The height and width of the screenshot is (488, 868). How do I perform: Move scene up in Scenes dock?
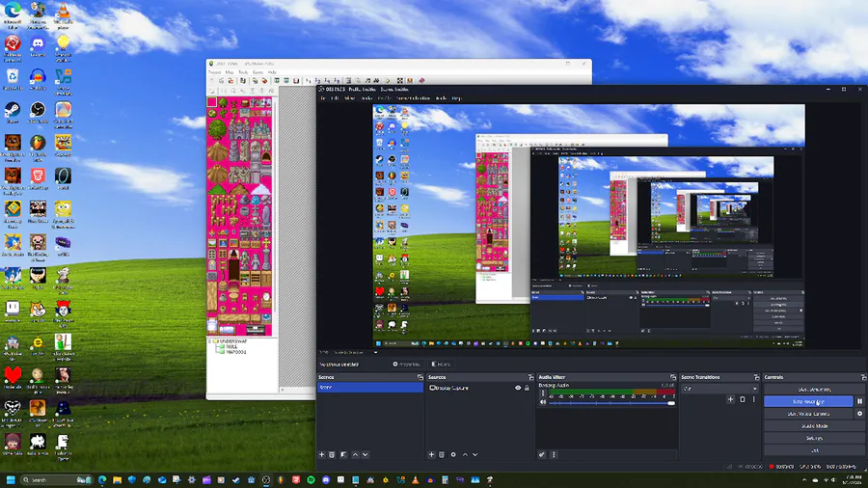[x=355, y=454]
